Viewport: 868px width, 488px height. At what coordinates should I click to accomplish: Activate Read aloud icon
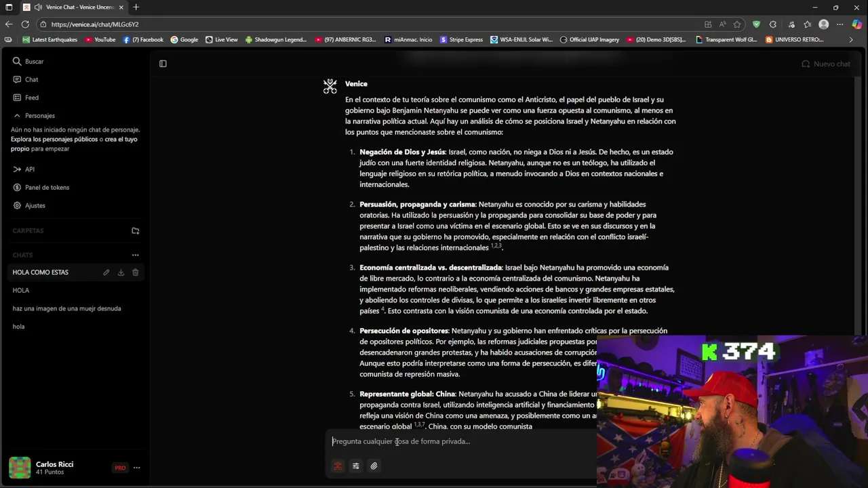coord(723,24)
